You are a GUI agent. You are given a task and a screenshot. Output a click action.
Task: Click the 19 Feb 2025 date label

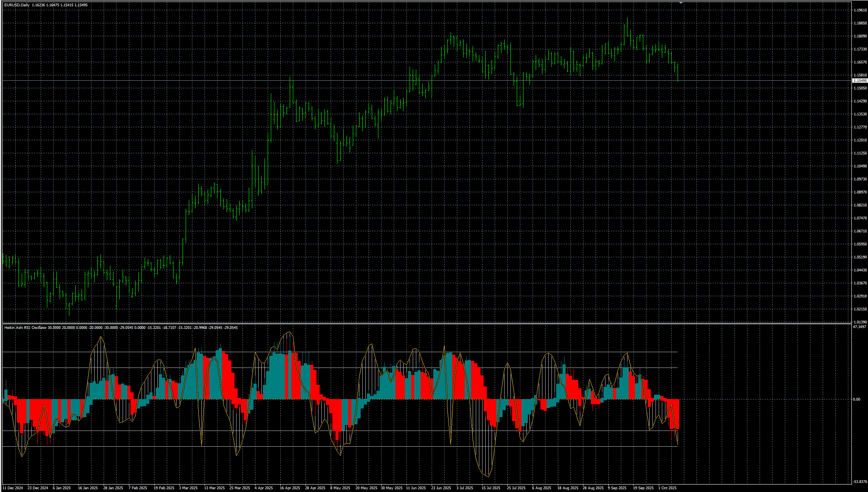(x=164, y=488)
